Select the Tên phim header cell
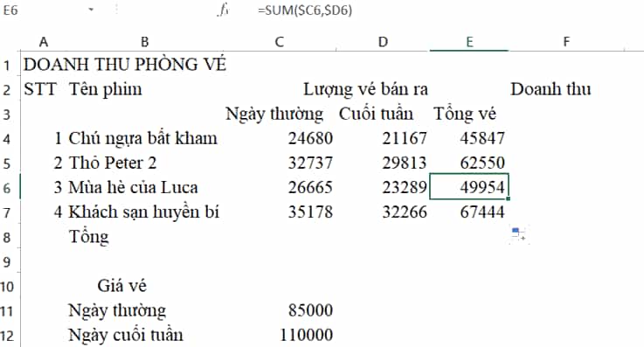Viewport: 644px width, 347px height. pos(105,89)
